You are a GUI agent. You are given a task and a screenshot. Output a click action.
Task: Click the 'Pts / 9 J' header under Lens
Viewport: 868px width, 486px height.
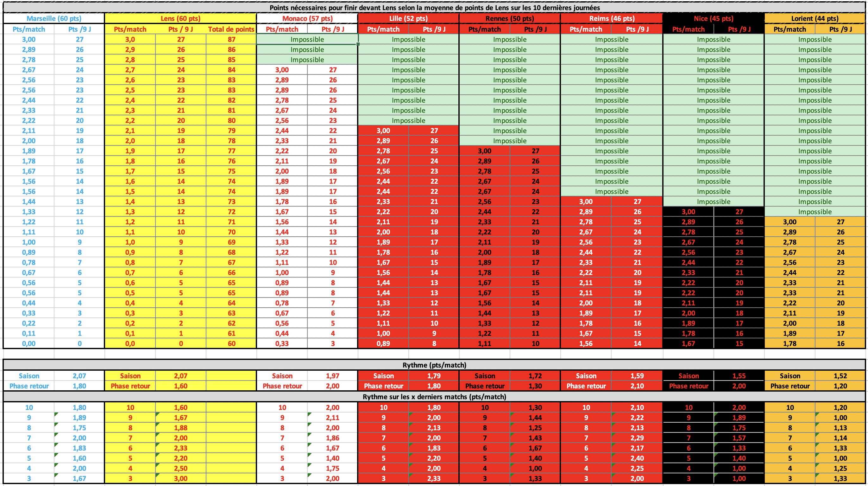click(x=181, y=29)
